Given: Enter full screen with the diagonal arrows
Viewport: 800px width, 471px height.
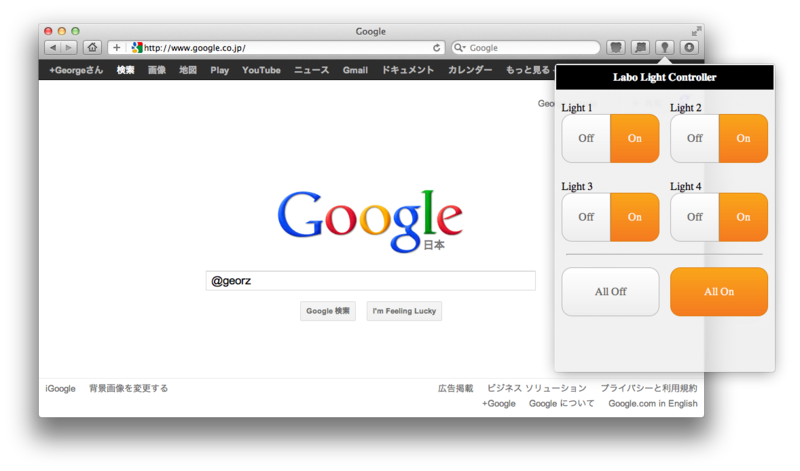Looking at the screenshot, I should 696,31.
